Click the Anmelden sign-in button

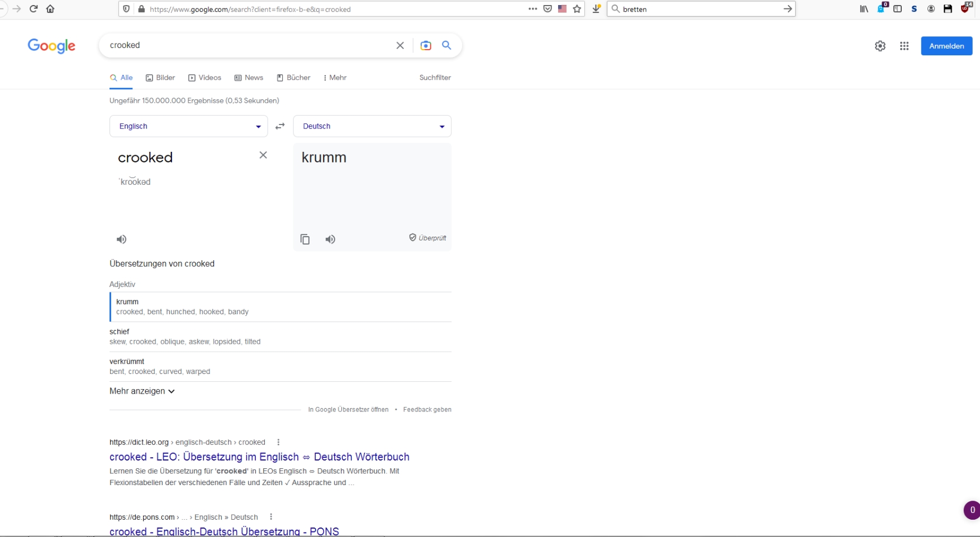point(946,46)
